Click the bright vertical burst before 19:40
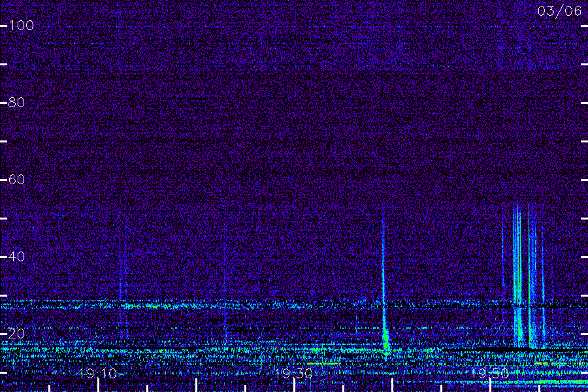 point(384,285)
